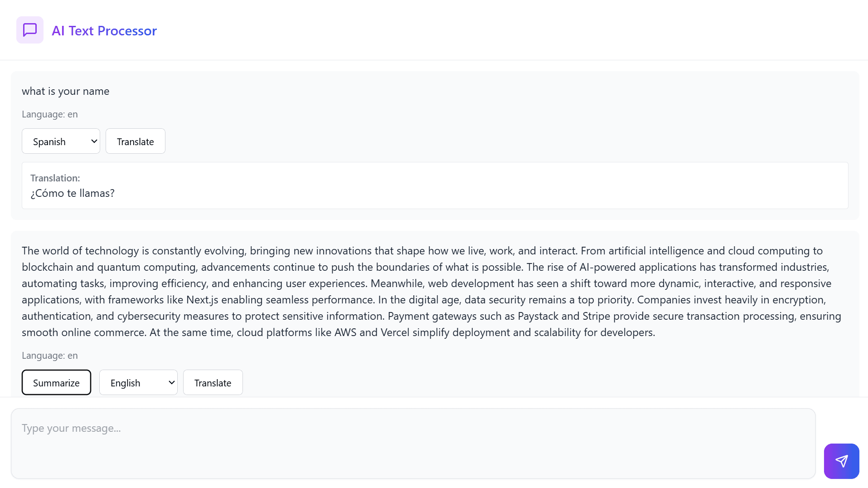Click the chat bubble logo icon

[x=30, y=30]
